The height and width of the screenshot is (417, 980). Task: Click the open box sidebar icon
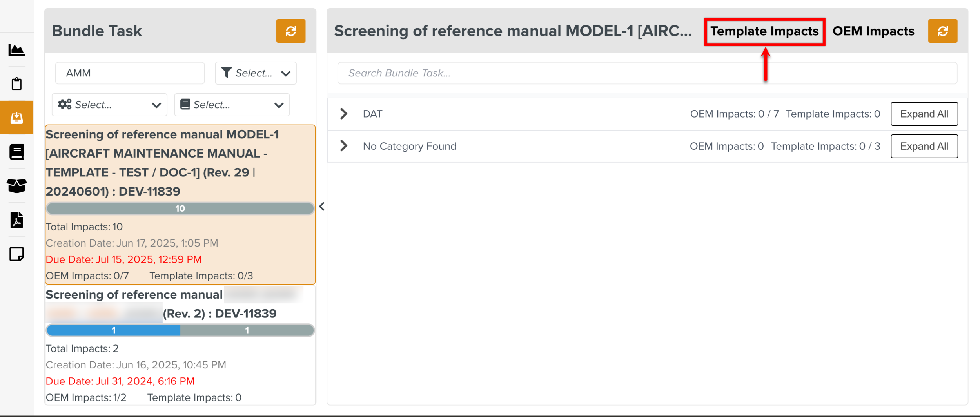click(16, 186)
